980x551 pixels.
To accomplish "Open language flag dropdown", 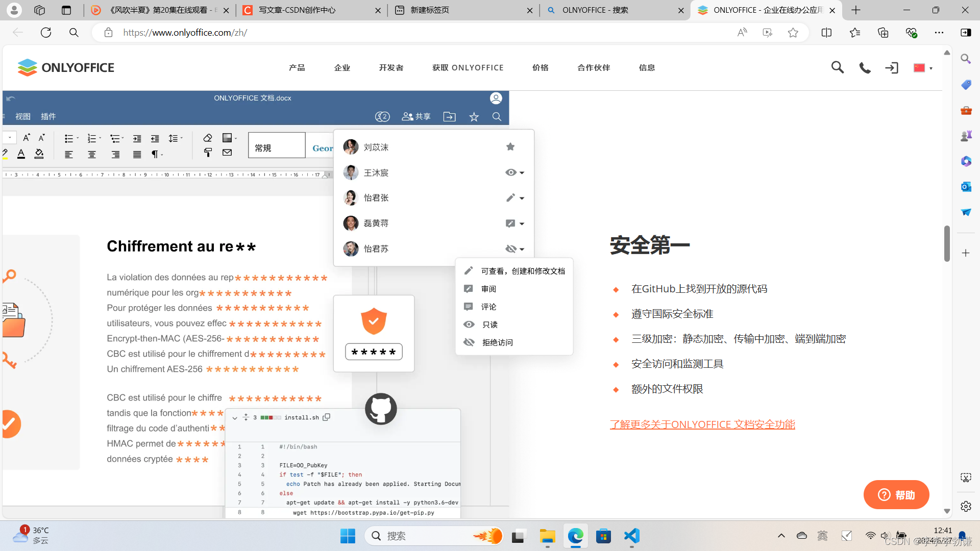I will [923, 68].
